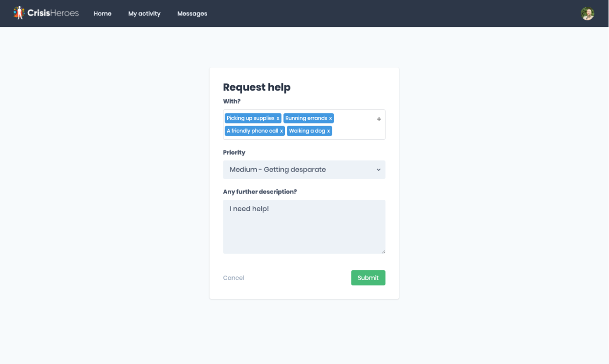This screenshot has height=364, width=609.
Task: Go to the Home menu item
Action: 103,13
